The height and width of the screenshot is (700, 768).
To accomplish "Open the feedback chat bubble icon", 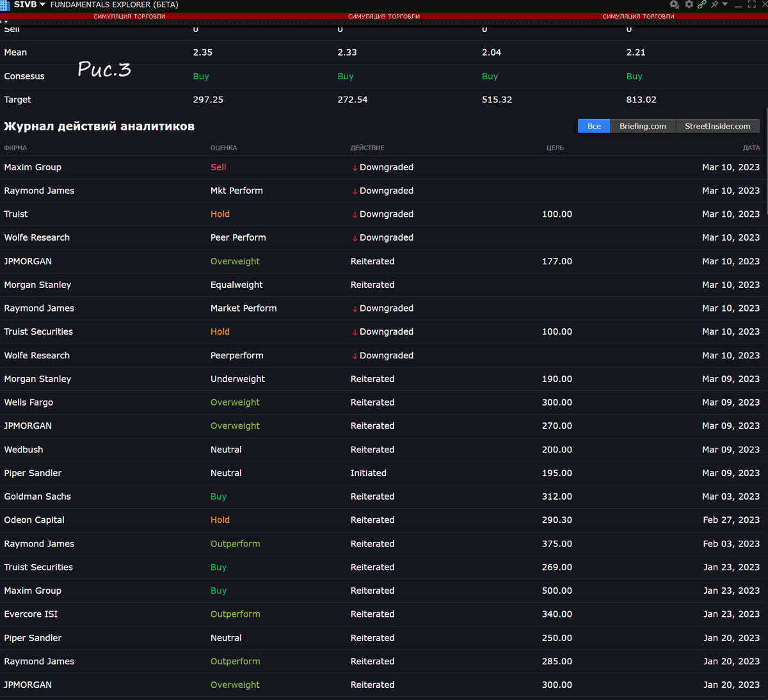I will coord(675,4).
